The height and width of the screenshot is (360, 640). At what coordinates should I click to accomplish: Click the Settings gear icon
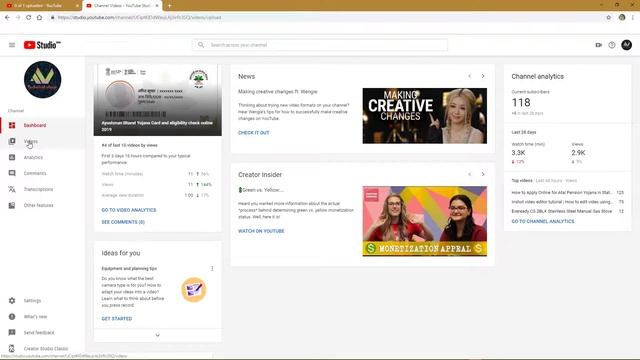[x=12, y=300]
